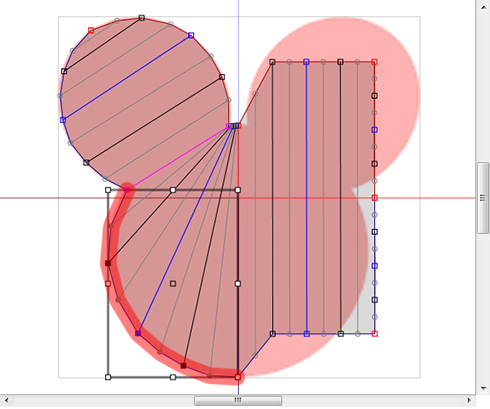Select the blue node on the rectangle's top edge
This screenshot has height=409, width=490.
tap(306, 62)
